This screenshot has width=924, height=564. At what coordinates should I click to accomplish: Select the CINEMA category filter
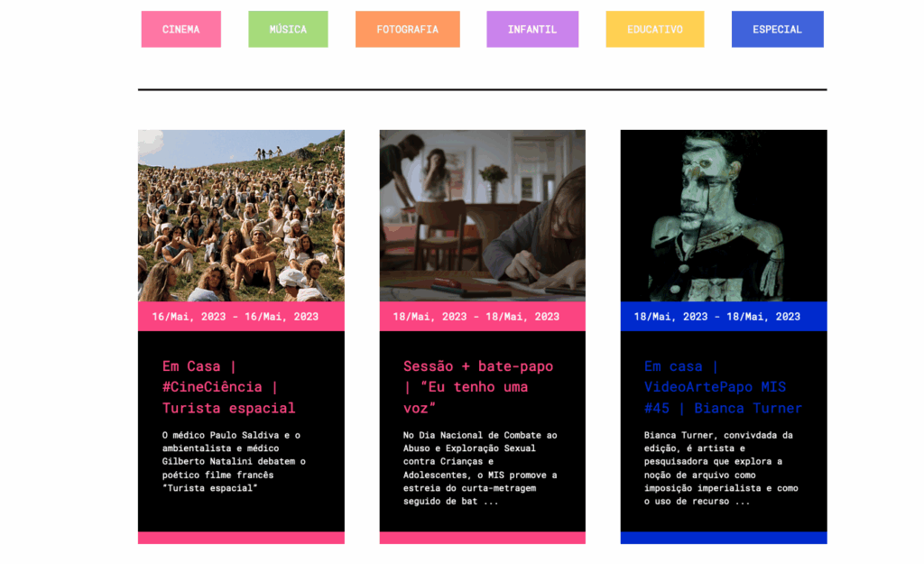pyautogui.click(x=180, y=29)
